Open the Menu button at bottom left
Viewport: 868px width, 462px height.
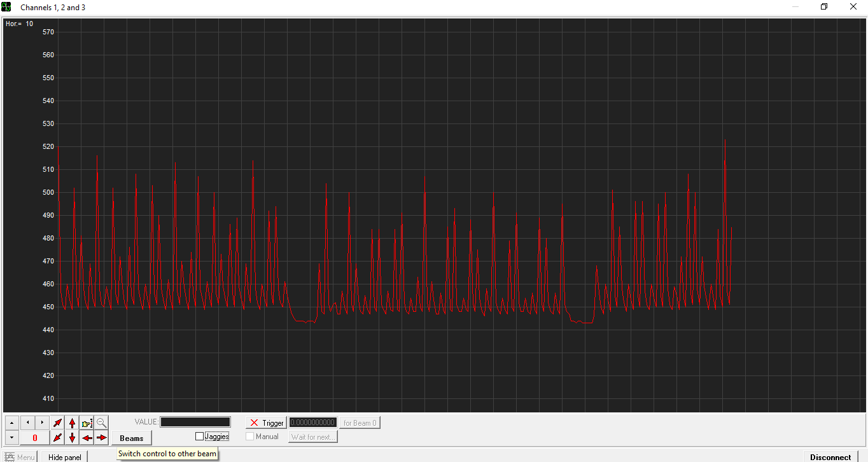20,457
